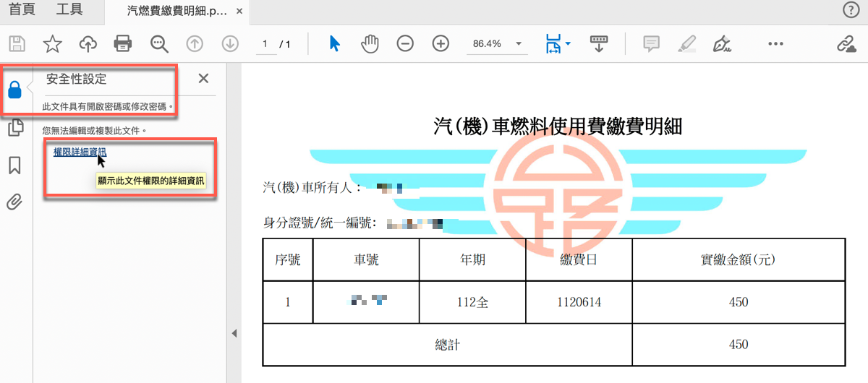
Task: Open the 首頁 home tab
Action: click(20, 10)
